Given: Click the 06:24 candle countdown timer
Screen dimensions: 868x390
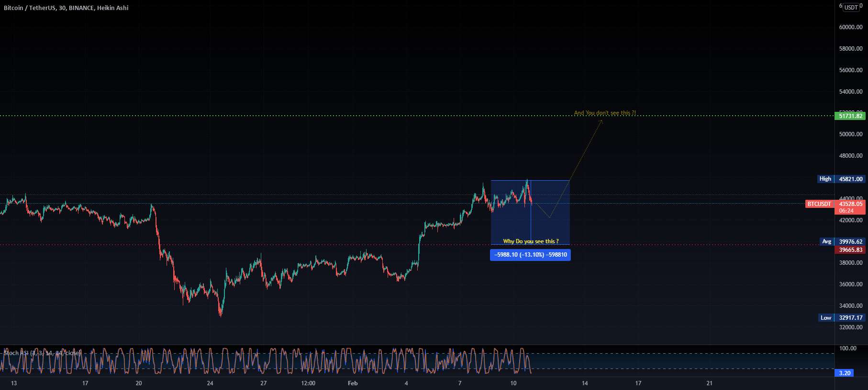Looking at the screenshot, I should (x=846, y=211).
